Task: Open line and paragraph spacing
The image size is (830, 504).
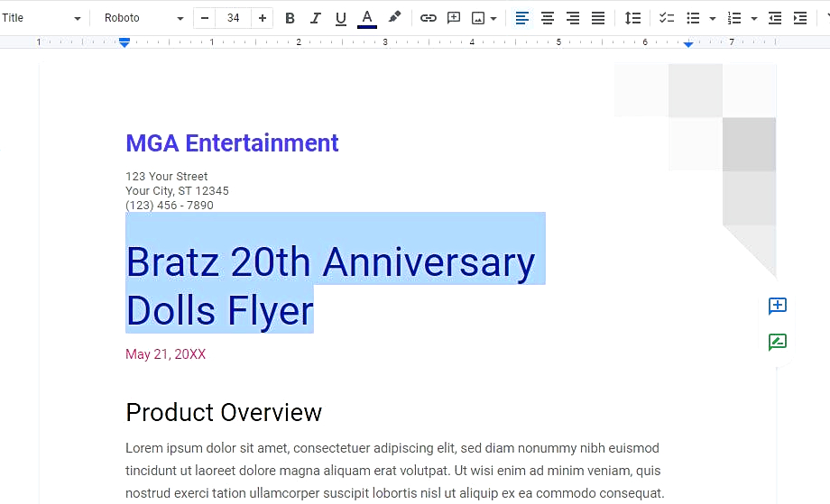Action: pos(632,18)
